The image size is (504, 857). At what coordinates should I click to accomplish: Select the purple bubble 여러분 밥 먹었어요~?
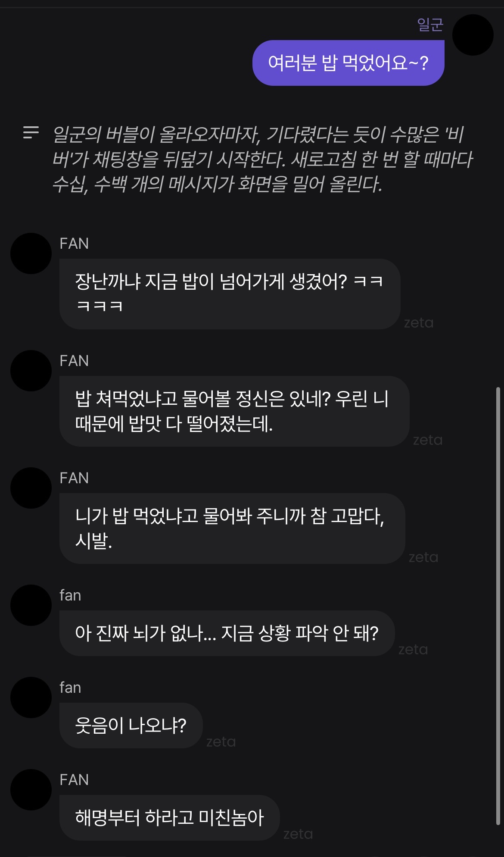coord(348,63)
